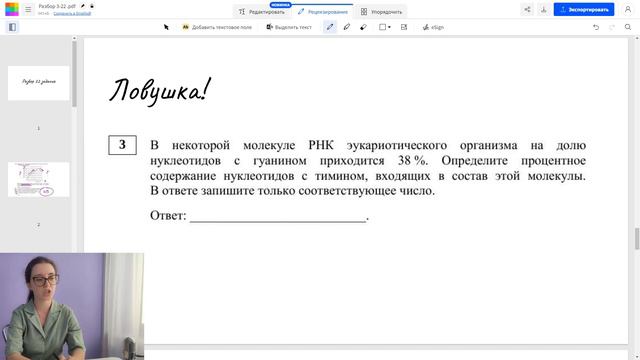Toggle the sidebar panel

(12, 27)
